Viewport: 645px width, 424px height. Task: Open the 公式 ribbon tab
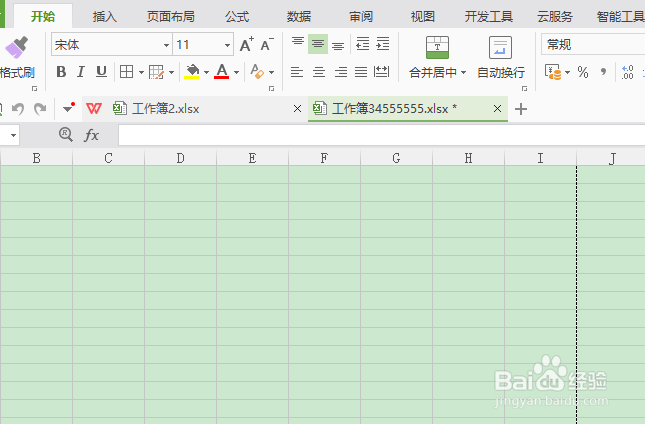coord(237,16)
